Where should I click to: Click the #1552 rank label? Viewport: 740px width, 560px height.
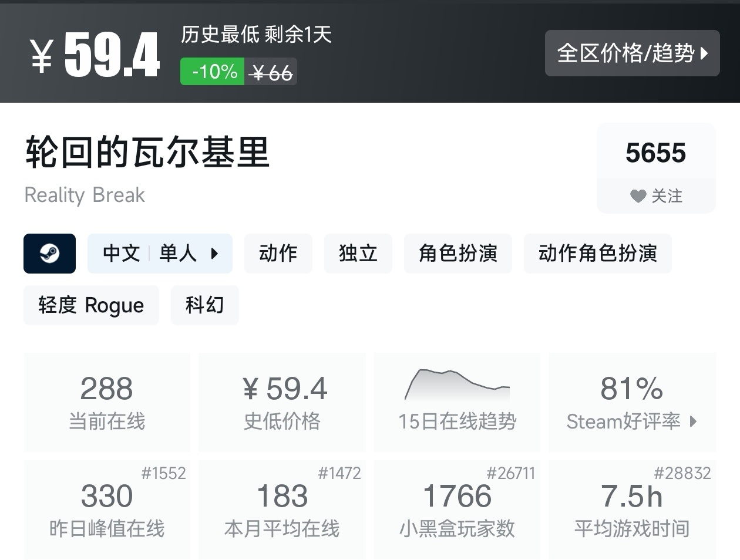pos(163,473)
